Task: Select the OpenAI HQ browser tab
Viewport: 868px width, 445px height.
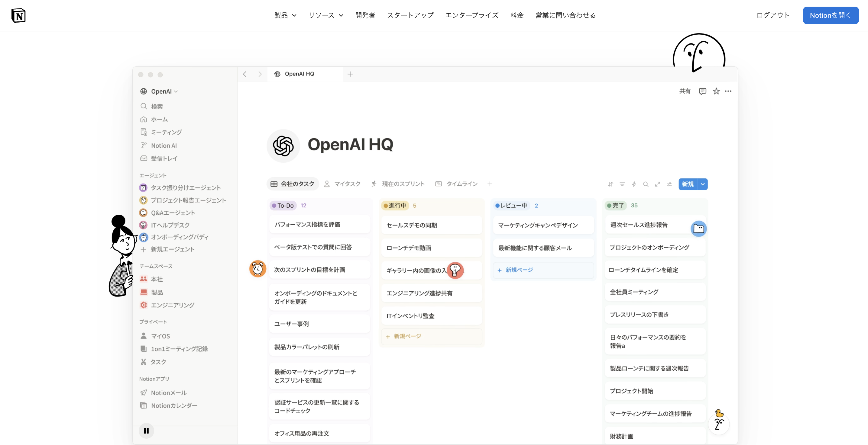Action: [x=305, y=74]
